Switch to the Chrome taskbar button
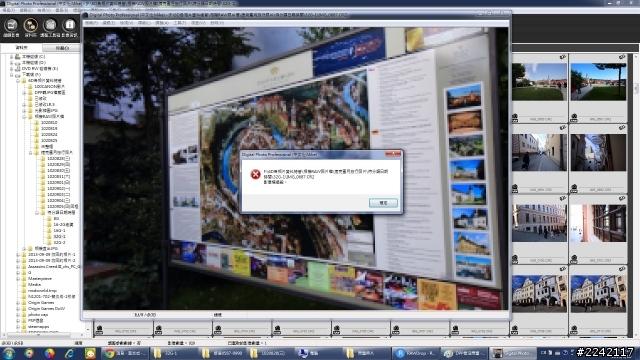The height and width of the screenshot is (360, 640). (125, 353)
